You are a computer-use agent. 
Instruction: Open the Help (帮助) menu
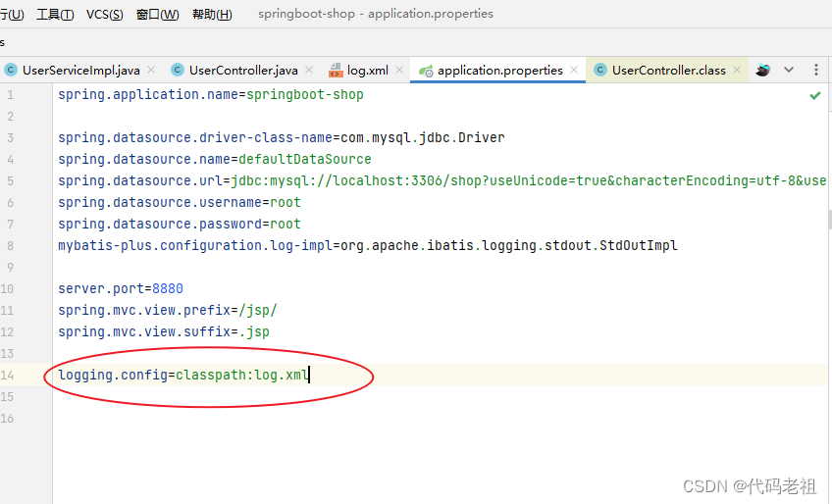click(x=212, y=15)
